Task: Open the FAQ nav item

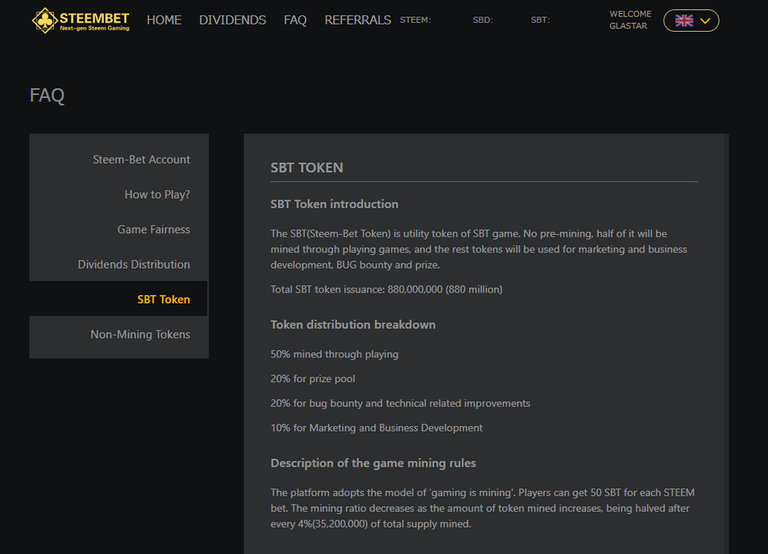Action: 295,20
